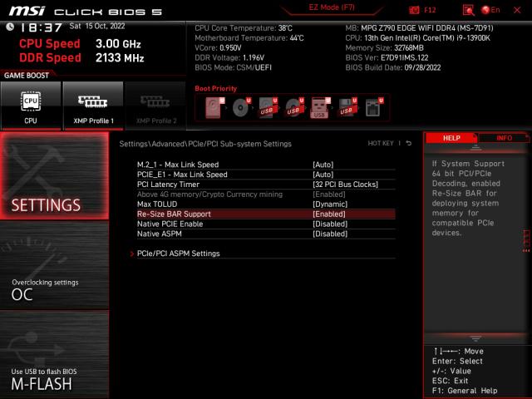This screenshot has width=532, height=399.
Task: Enable XMP Profile 1
Action: click(x=93, y=106)
